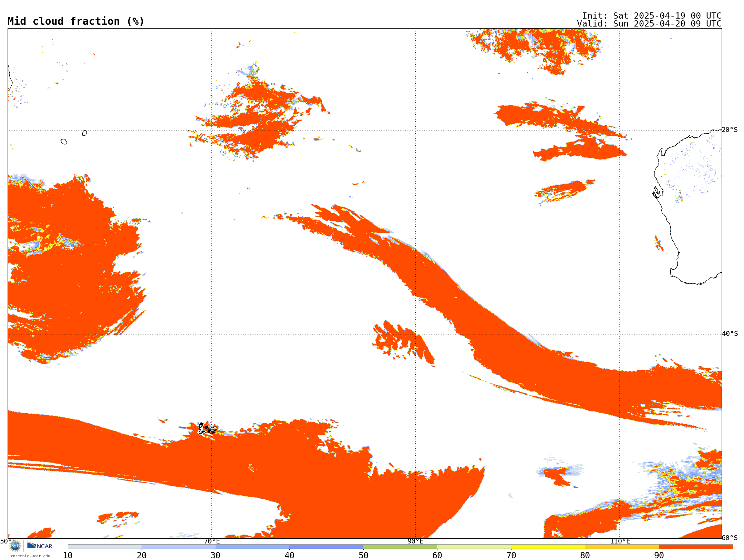Image resolution: width=744 pixels, height=560 pixels.
Task: Click the colorbar tick label 60
Action: click(x=437, y=555)
